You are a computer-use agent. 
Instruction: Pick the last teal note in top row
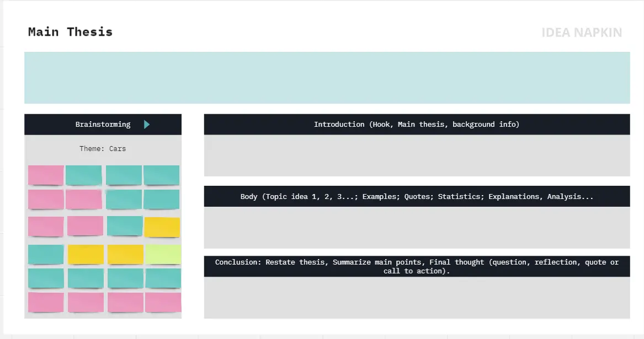click(162, 175)
